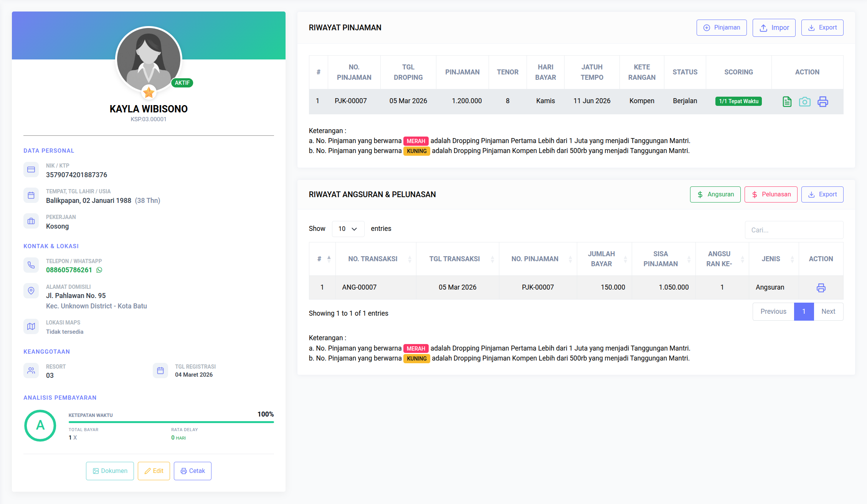
Task: Click the Next pagination button
Action: (828, 311)
